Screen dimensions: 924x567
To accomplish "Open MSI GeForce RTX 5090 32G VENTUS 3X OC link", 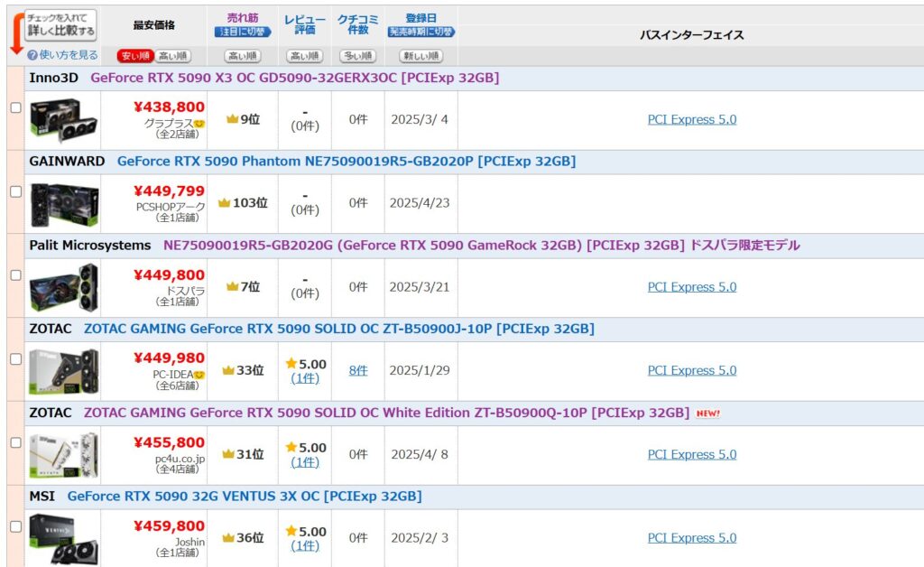I will point(245,497).
